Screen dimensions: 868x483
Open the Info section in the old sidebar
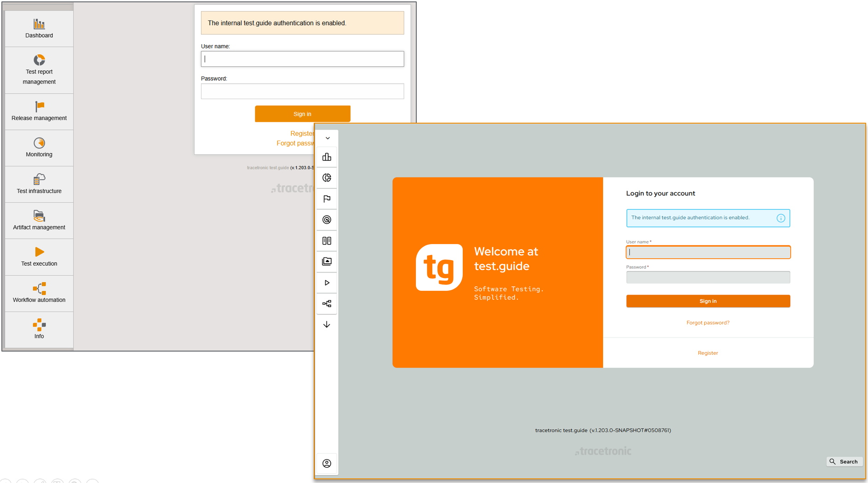coord(39,329)
